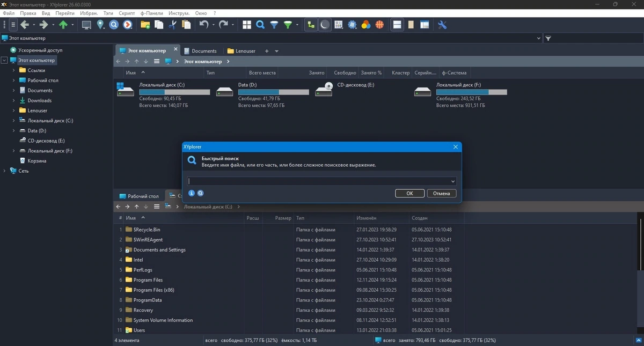Toggle dark mode moon icon
The image size is (644, 346).
[325, 25]
